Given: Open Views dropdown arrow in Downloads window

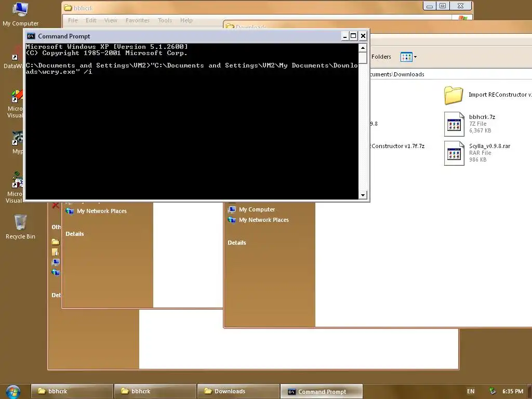Looking at the screenshot, I should tap(415, 57).
